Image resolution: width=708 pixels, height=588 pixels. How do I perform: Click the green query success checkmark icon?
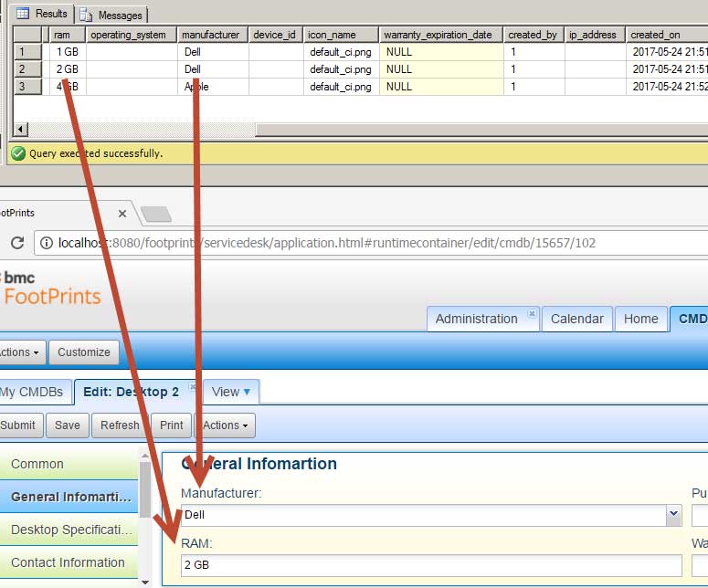point(18,153)
